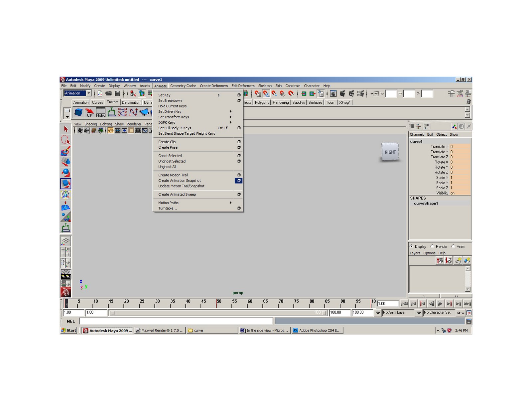Open Turntable option box
Image resolution: width=532 pixels, height=411 pixels.
[239, 208]
